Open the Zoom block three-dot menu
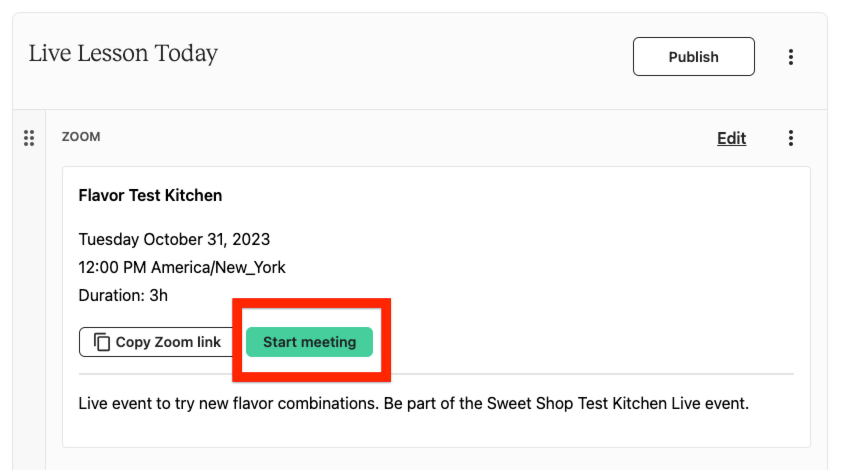Viewport: 841px width, 470px height. (791, 138)
